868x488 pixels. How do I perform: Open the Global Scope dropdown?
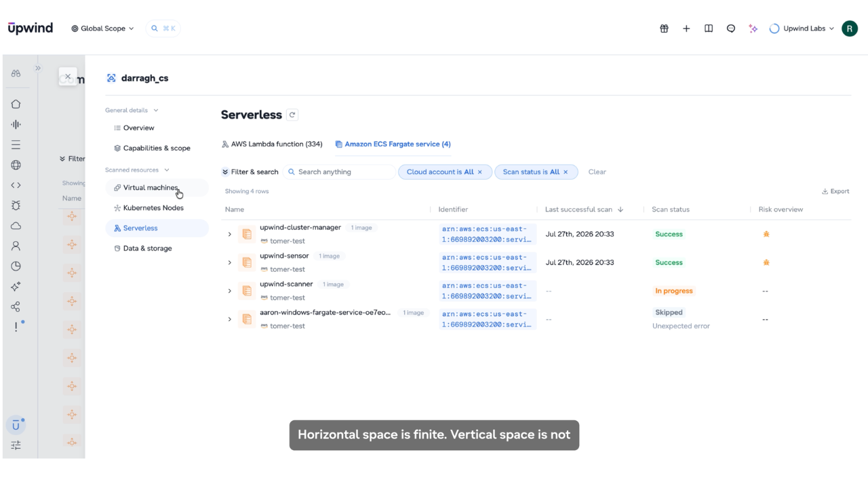(x=103, y=28)
